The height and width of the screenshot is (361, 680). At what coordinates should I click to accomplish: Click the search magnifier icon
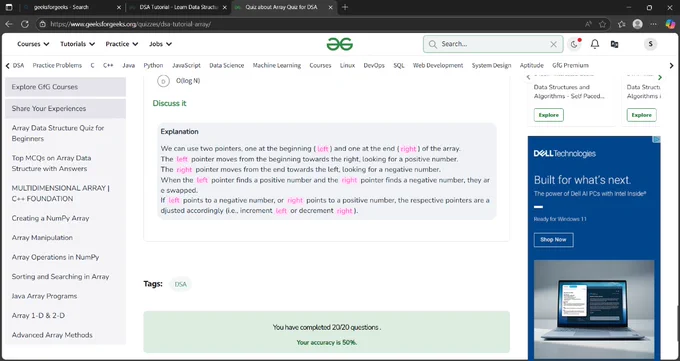pyautogui.click(x=432, y=44)
